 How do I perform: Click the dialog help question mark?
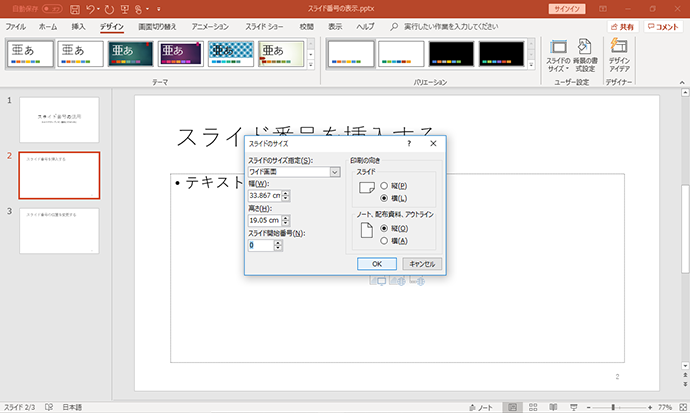409,143
